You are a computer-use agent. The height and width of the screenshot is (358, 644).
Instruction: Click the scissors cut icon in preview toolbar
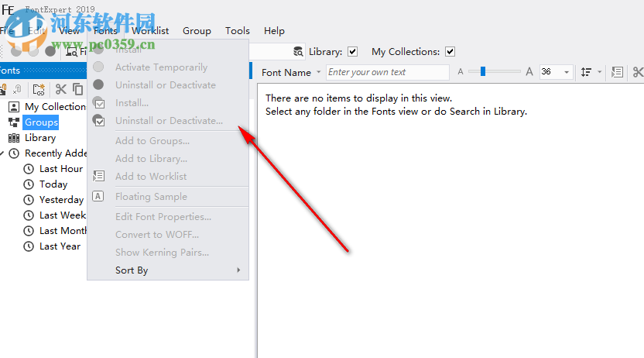(x=638, y=72)
